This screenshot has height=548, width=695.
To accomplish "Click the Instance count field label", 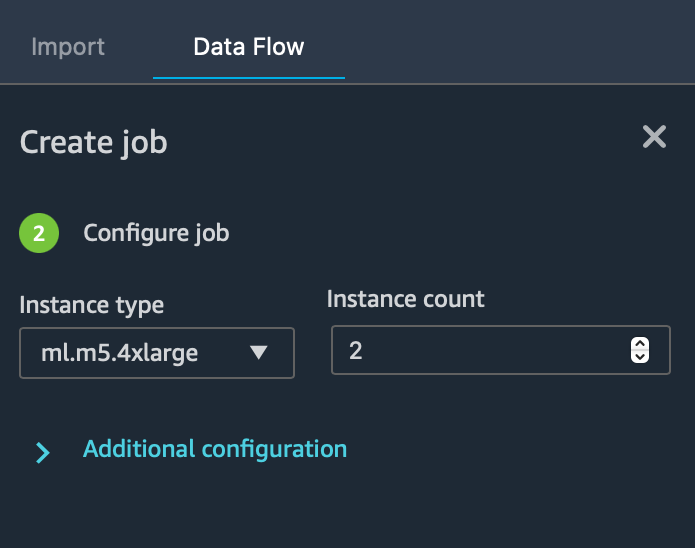I will click(x=406, y=299).
